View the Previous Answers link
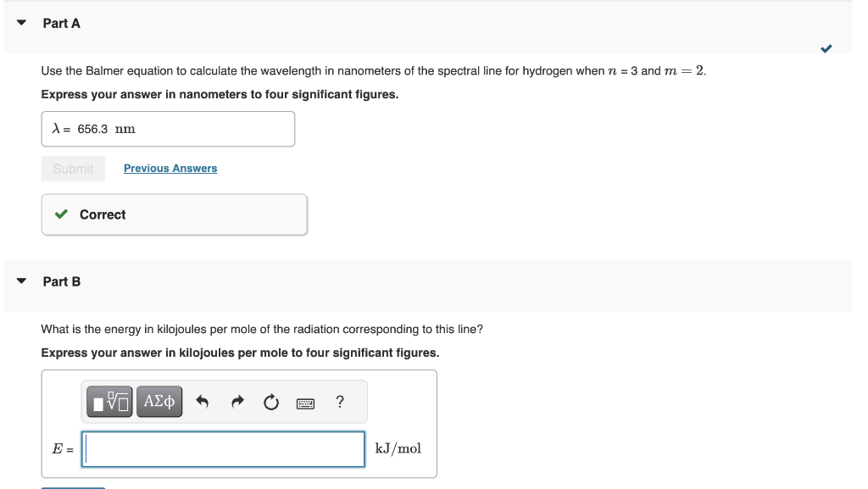The image size is (868, 489). click(x=170, y=168)
